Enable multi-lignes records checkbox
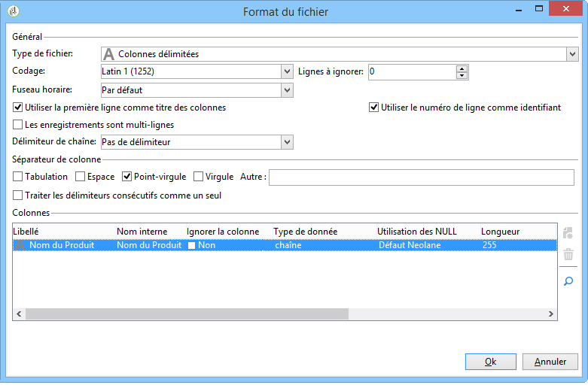Viewport: 588px width, 388px height. coord(17,124)
